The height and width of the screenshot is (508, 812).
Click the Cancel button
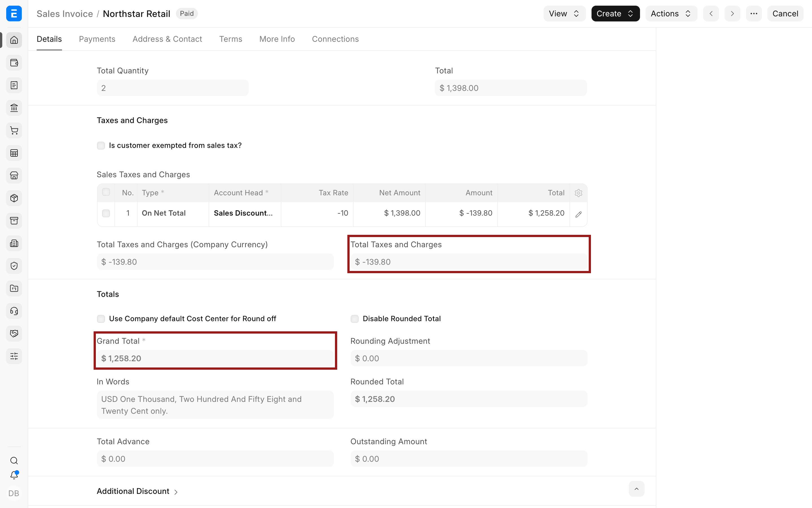tap(785, 14)
